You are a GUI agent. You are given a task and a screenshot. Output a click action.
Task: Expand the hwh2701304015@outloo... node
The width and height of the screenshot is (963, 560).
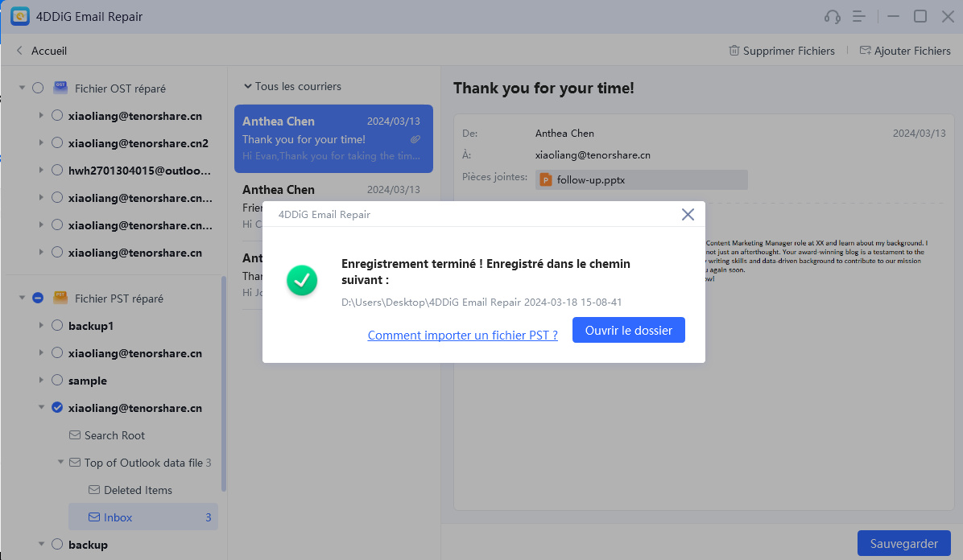41,170
